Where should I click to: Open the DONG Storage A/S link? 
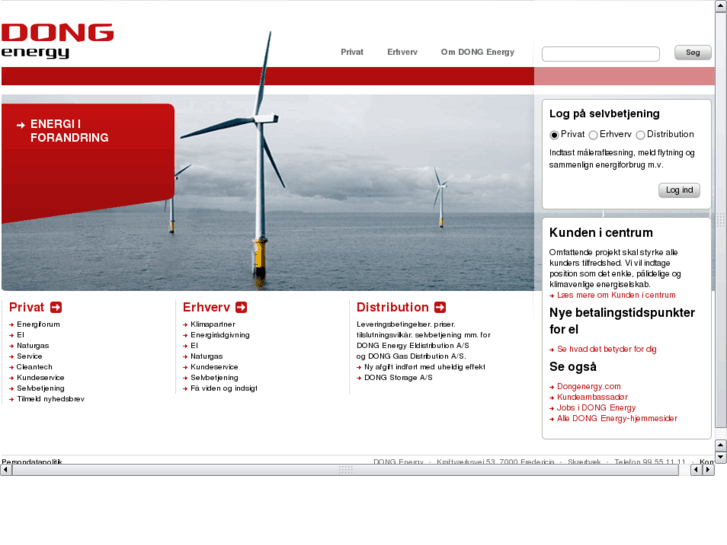[x=398, y=378]
